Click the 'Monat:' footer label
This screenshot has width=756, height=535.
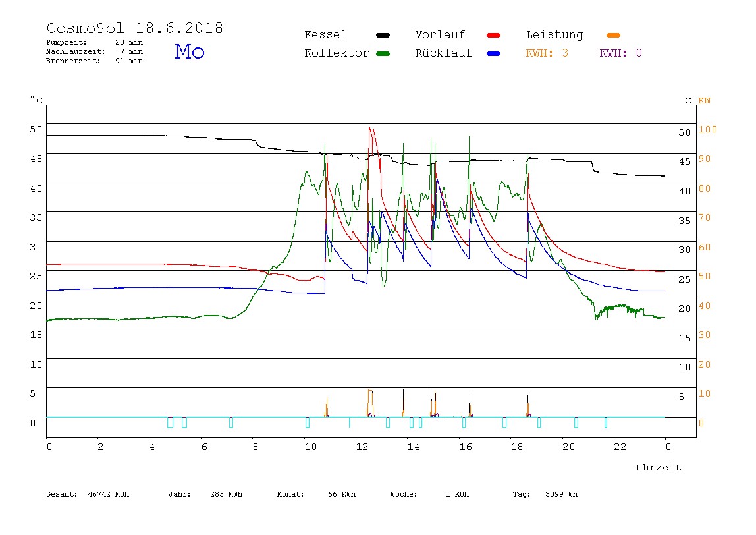[x=290, y=494]
